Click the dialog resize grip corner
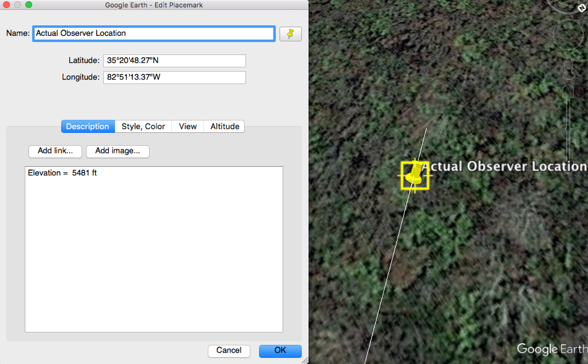 (x=305, y=361)
